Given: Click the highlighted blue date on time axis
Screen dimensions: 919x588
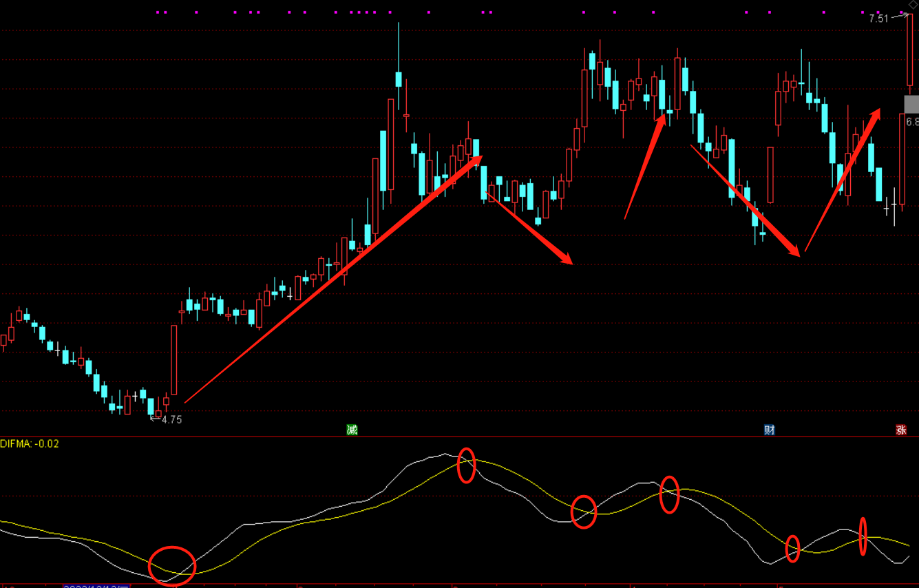Looking at the screenshot, I should [96, 585].
